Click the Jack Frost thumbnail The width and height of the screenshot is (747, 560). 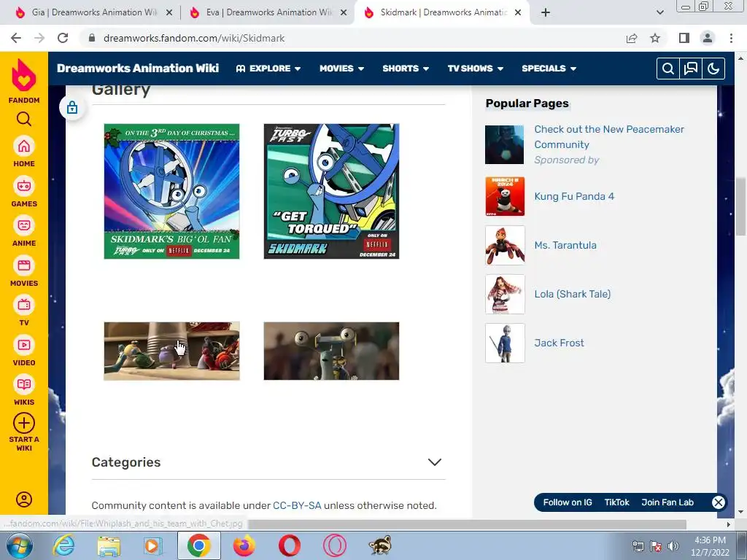point(505,343)
